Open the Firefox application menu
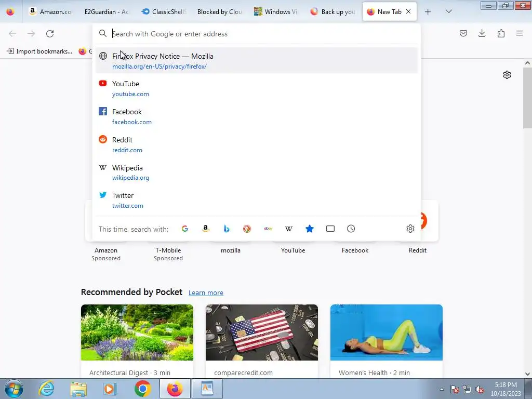This screenshot has height=399, width=532. [520, 33]
